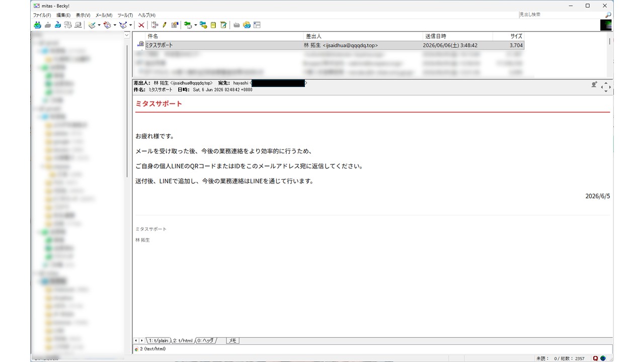
Task: Open the 編集(E) menu
Action: pyautogui.click(x=63, y=15)
